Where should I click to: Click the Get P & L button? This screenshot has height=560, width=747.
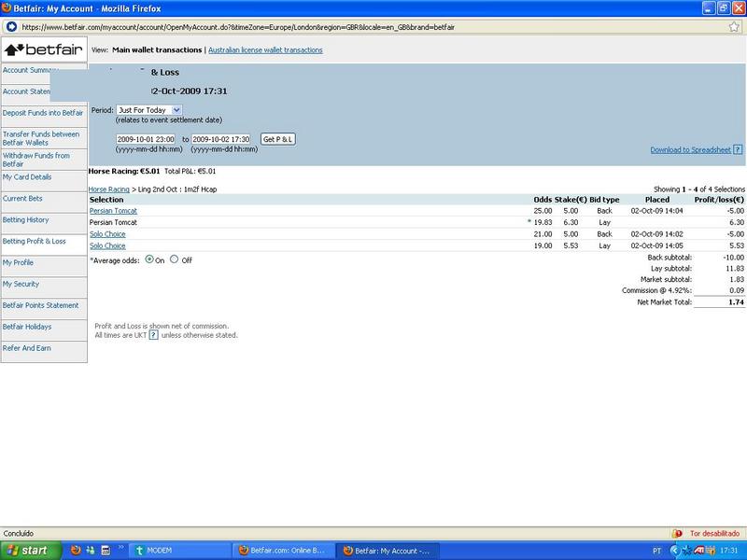coord(278,139)
